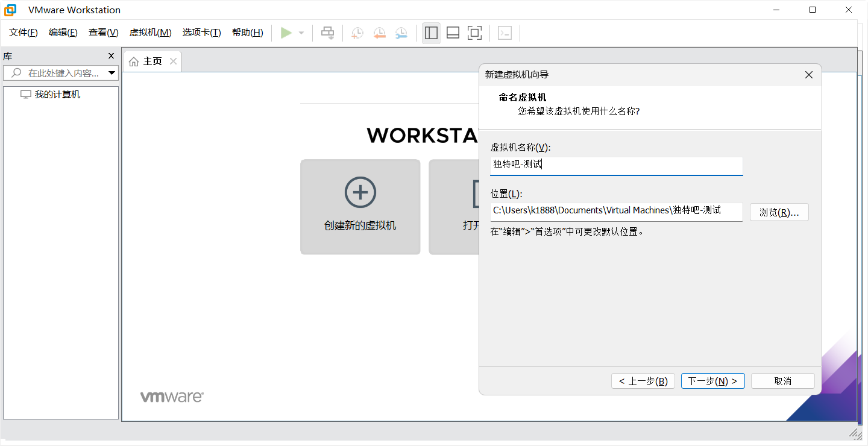
Task: Click the search magnifier in library box
Action: click(16, 73)
